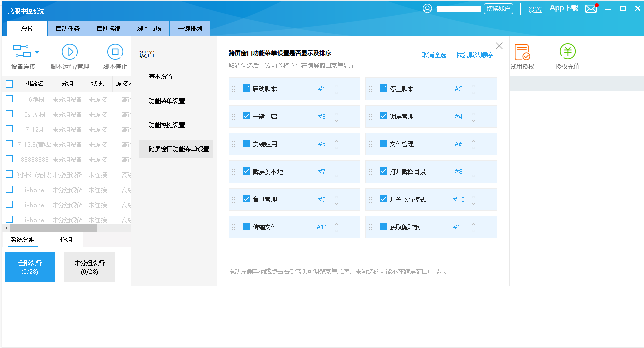Uncheck the 获取剪贴板 checkbox
Image resolution: width=644 pixels, height=348 pixels.
[x=383, y=226]
